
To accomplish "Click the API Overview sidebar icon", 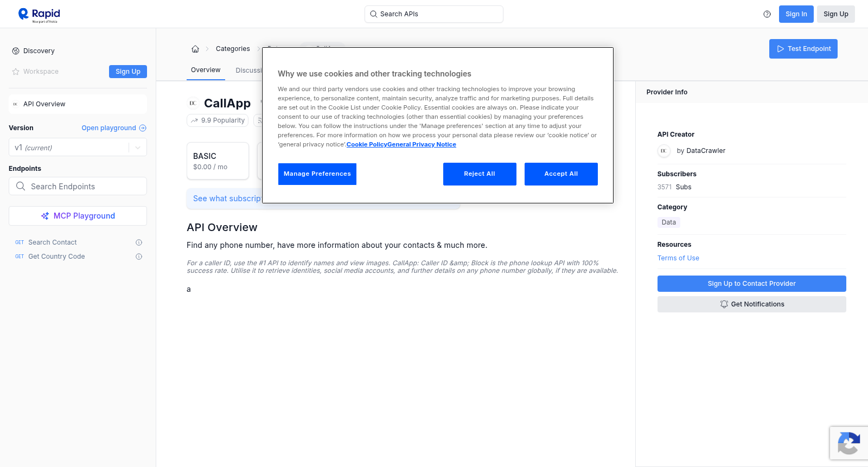I will point(15,104).
